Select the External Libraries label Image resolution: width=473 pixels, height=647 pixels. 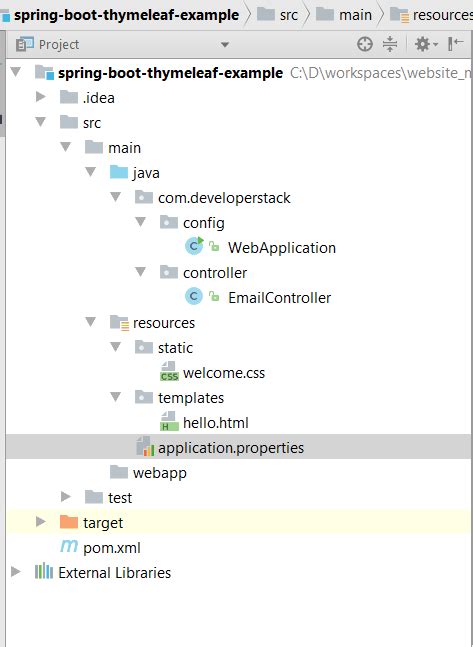tap(114, 573)
